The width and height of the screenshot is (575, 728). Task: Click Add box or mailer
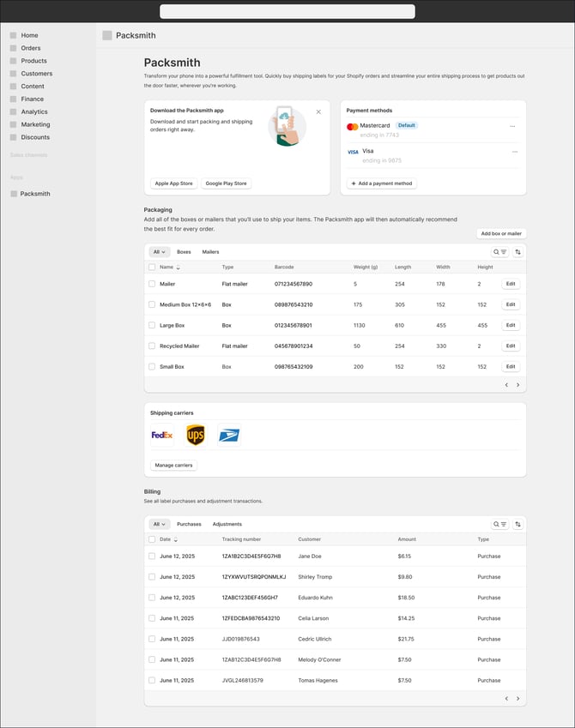tap(501, 232)
